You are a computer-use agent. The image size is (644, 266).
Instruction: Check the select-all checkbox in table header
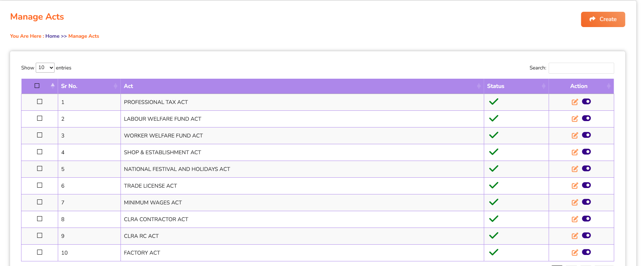37,85
